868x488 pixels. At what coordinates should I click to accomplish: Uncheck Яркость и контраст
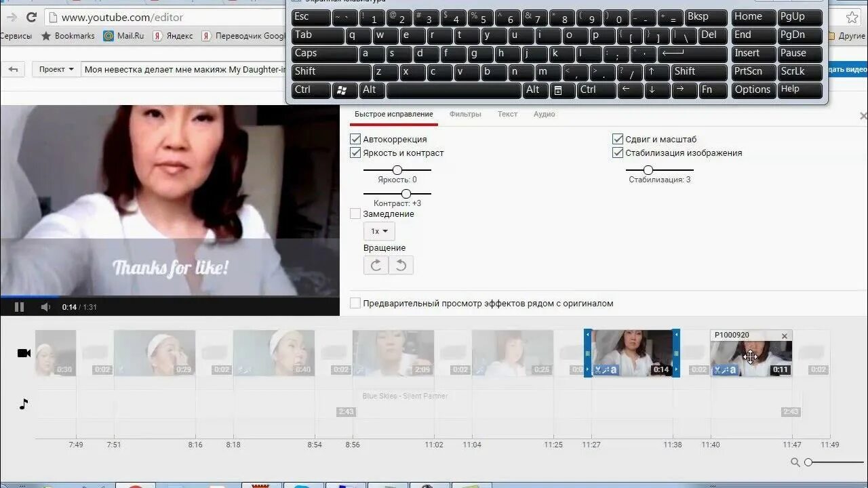[355, 152]
